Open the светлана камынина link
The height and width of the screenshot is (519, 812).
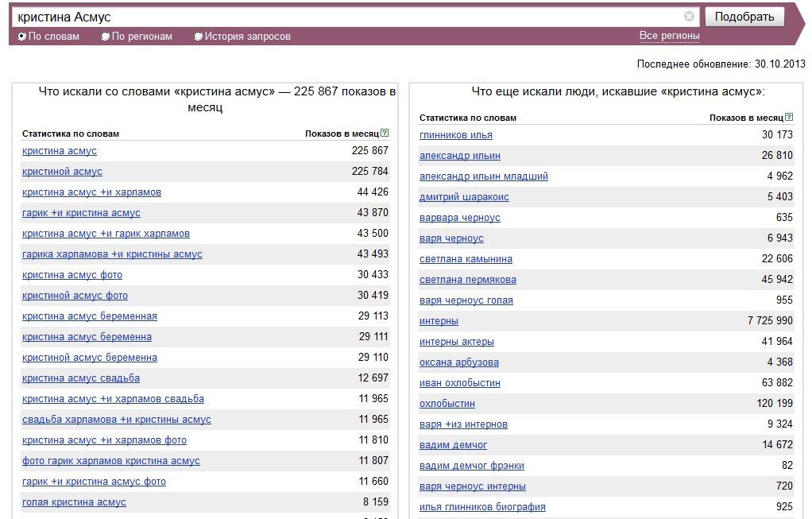click(x=466, y=259)
